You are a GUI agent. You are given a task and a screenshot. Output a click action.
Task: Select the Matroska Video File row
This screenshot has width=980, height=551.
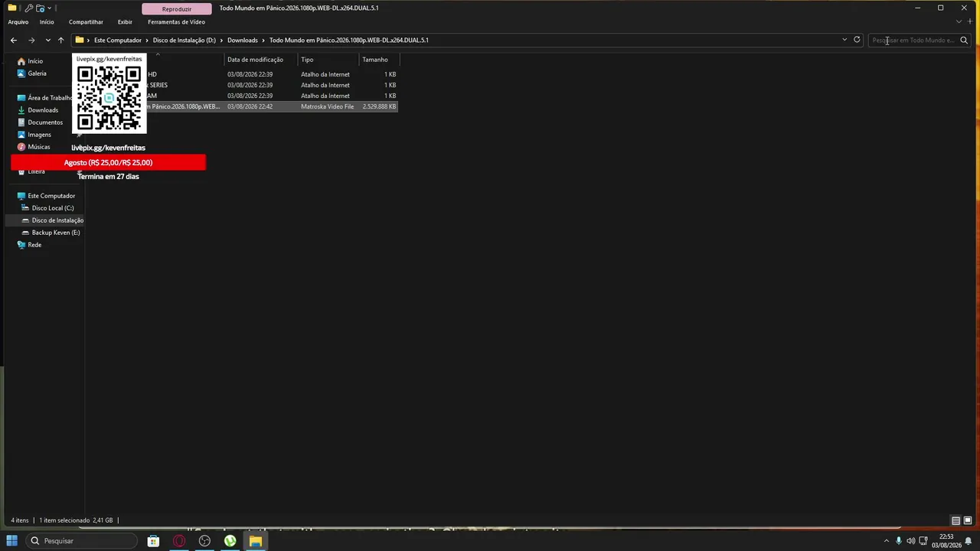pyautogui.click(x=272, y=106)
